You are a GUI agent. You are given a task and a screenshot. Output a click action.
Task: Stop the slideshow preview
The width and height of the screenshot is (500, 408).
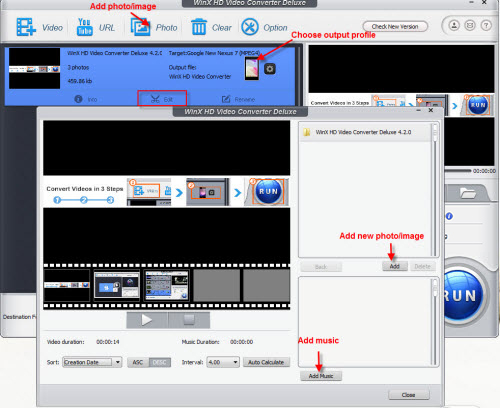(189, 320)
